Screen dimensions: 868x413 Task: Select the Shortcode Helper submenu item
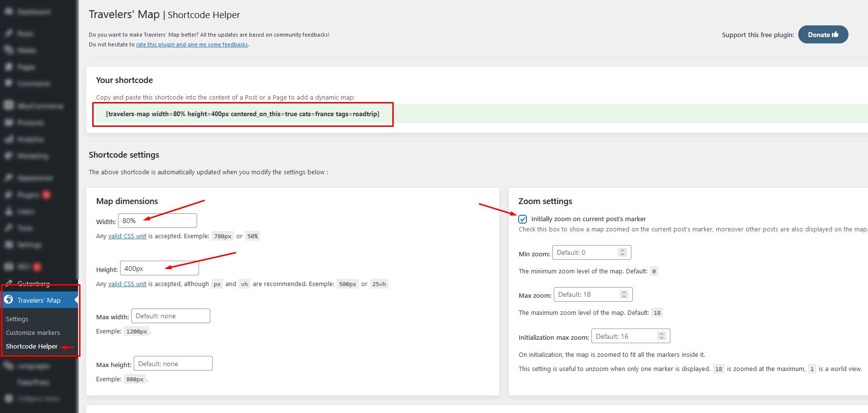(32, 346)
